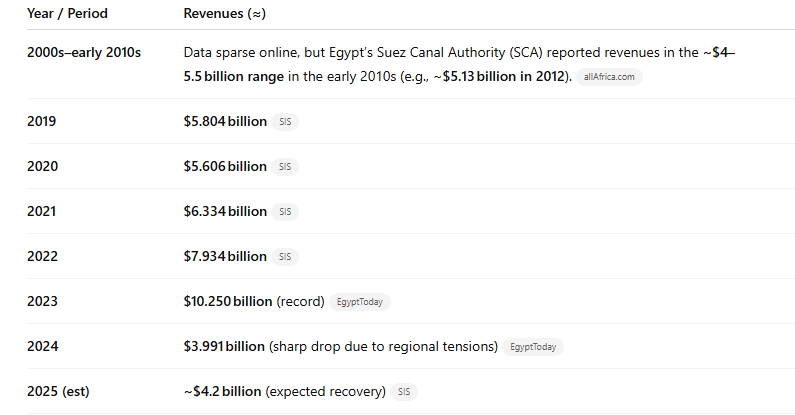Click the '2023' year cell
Image resolution: width=795 pixels, height=415 pixels.
(x=43, y=301)
